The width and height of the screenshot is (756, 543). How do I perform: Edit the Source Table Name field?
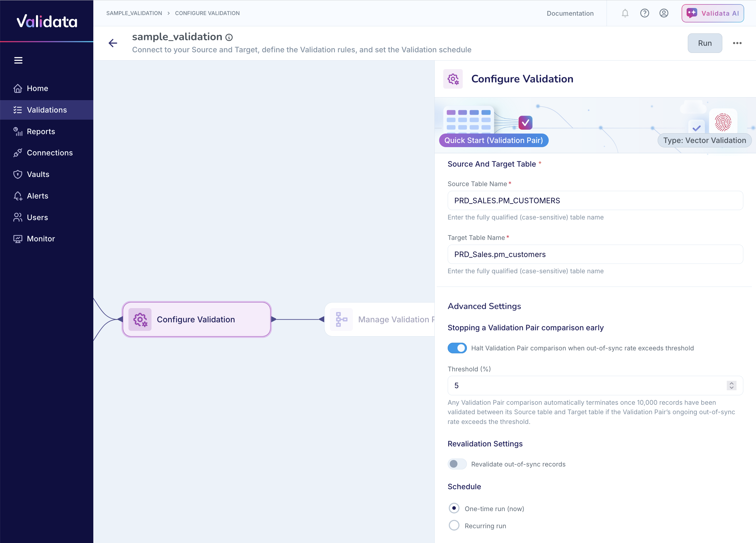pyautogui.click(x=595, y=201)
